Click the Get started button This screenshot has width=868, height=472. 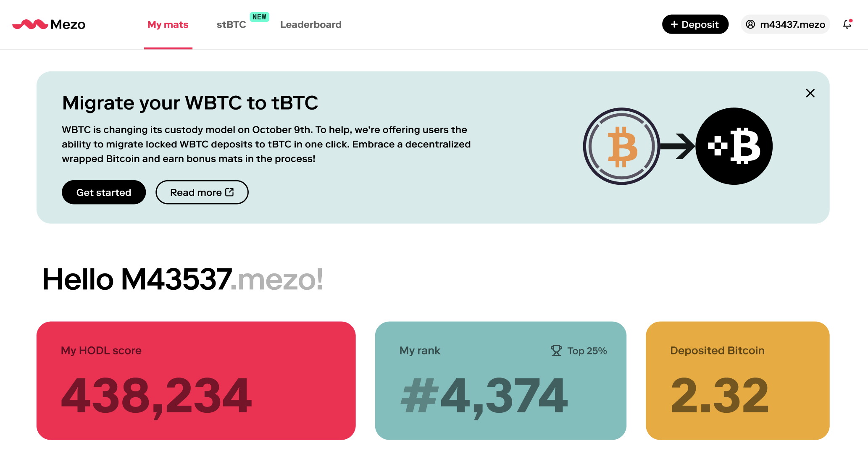pos(104,192)
